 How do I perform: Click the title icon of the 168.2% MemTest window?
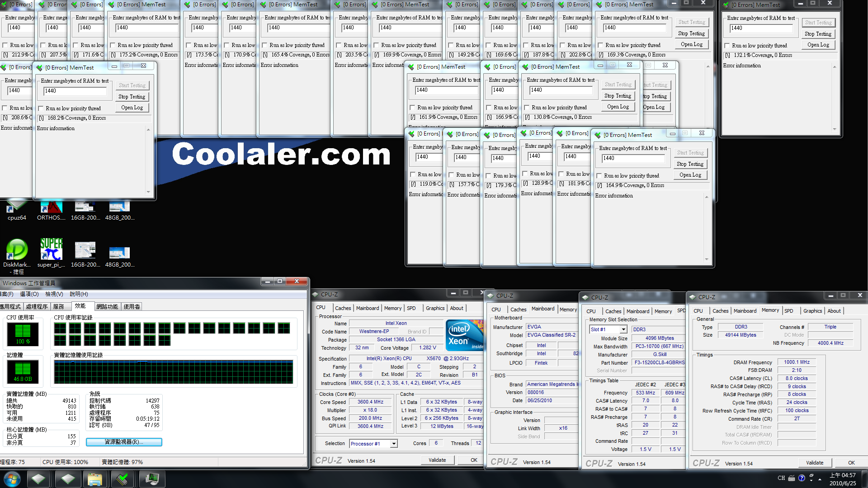click(40, 68)
